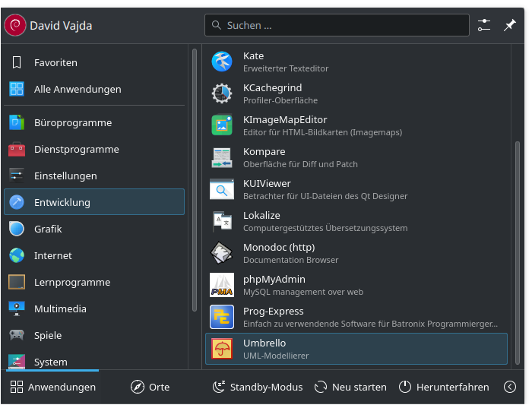Screen dimensions: 532x405
Task: Click the Alle Anwendungen grid icon
Action: [17, 89]
